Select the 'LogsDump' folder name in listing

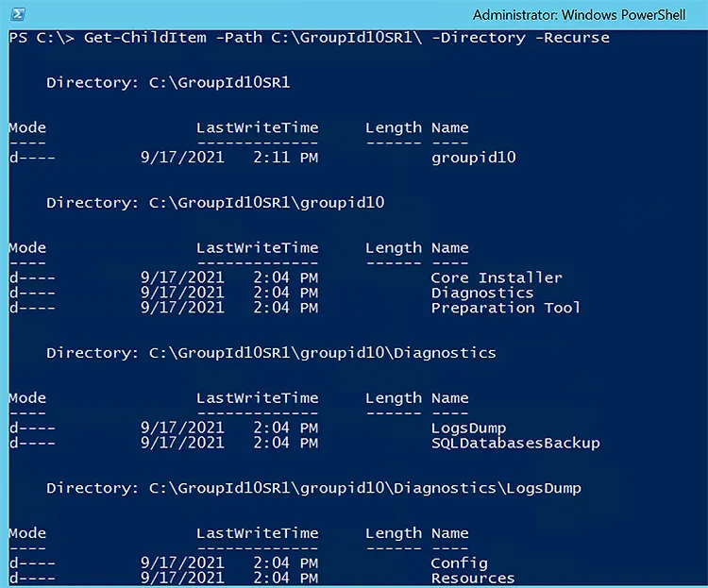point(468,428)
